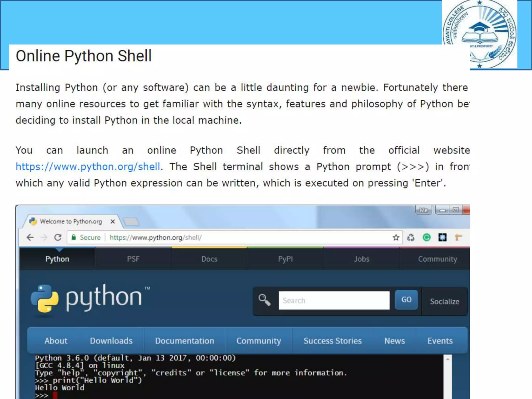The image size is (532, 399).
Task: Expand the Socialize dropdown
Action: click(444, 301)
